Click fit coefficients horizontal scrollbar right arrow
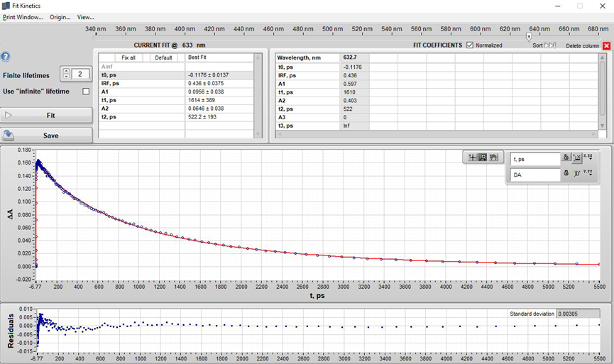 tap(594, 134)
